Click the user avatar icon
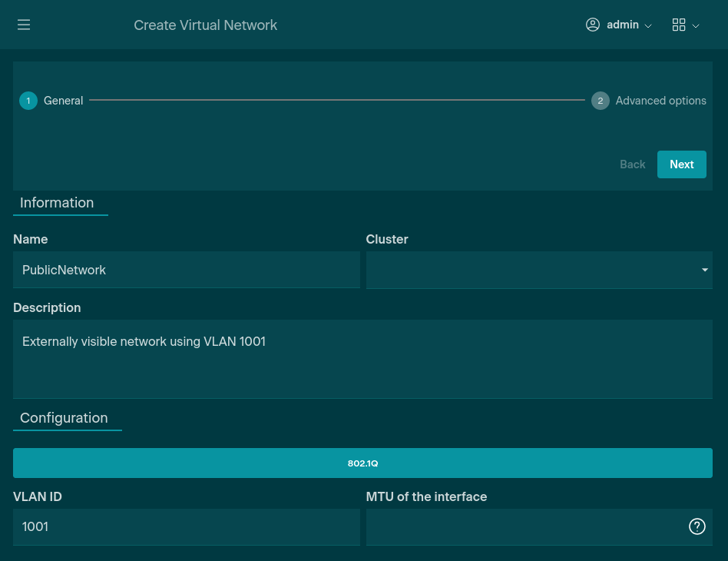Image resolution: width=728 pixels, height=561 pixels. (592, 25)
